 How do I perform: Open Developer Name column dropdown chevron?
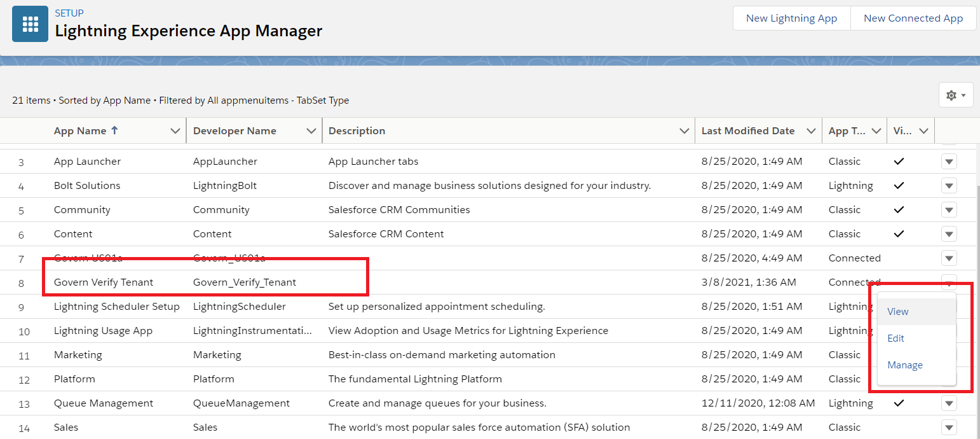click(x=311, y=131)
